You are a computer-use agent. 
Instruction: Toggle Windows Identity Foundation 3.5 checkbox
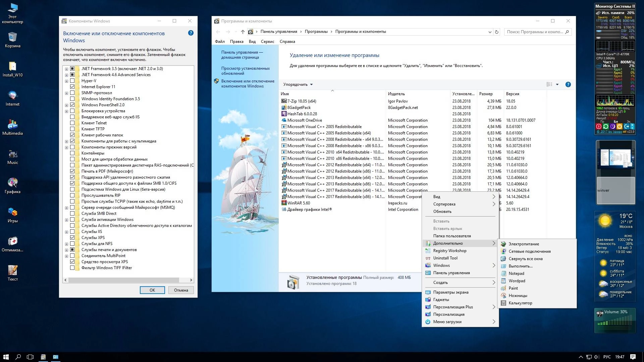point(72,99)
